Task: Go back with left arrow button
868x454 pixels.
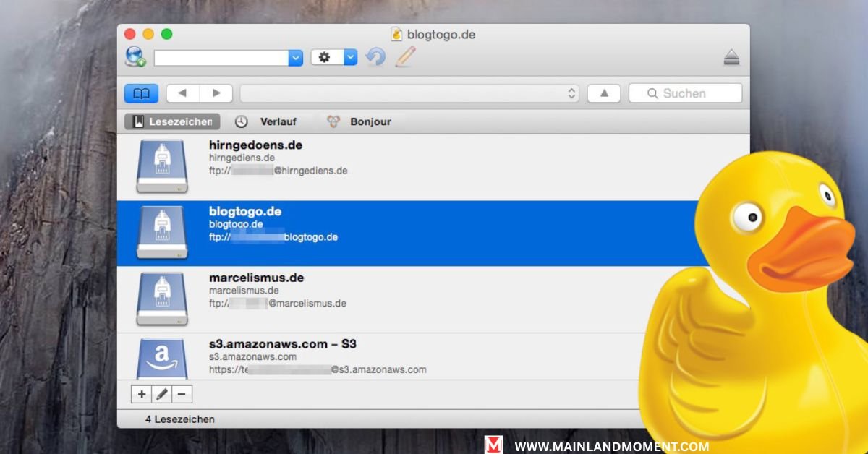Action: [x=182, y=93]
